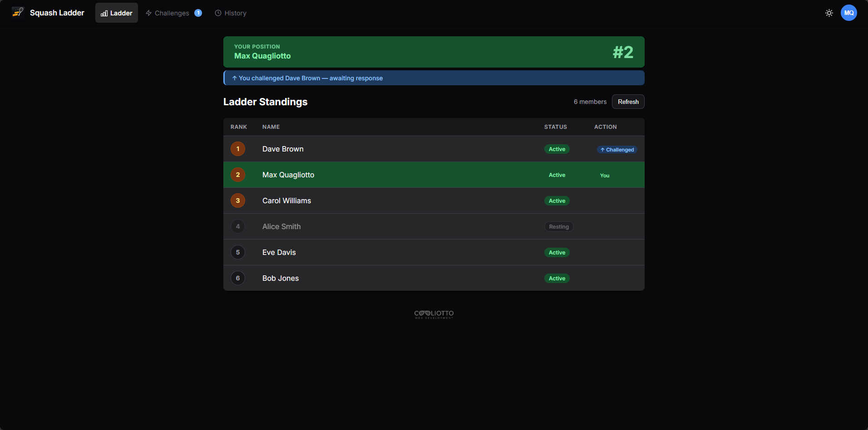Click the Refresh button
This screenshot has width=868, height=430.
click(x=628, y=102)
